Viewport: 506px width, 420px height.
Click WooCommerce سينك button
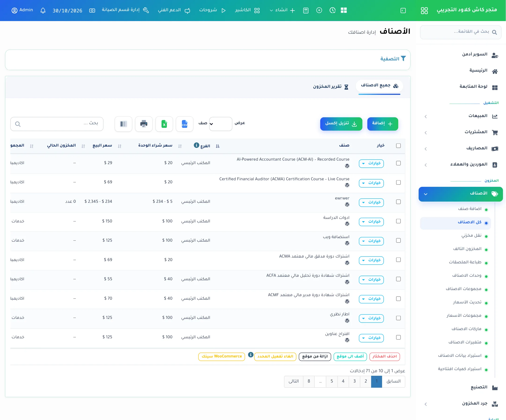click(221, 356)
